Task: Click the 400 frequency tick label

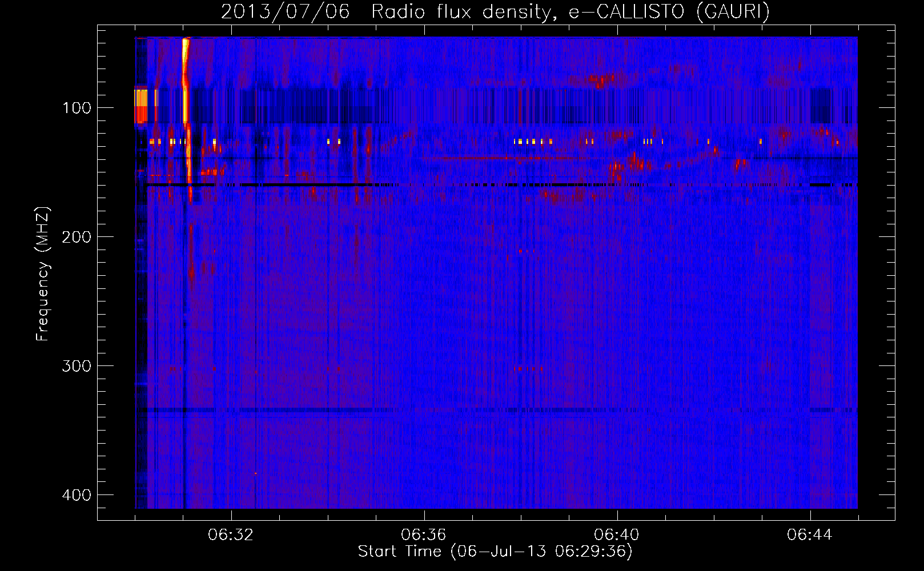Action: coord(77,495)
